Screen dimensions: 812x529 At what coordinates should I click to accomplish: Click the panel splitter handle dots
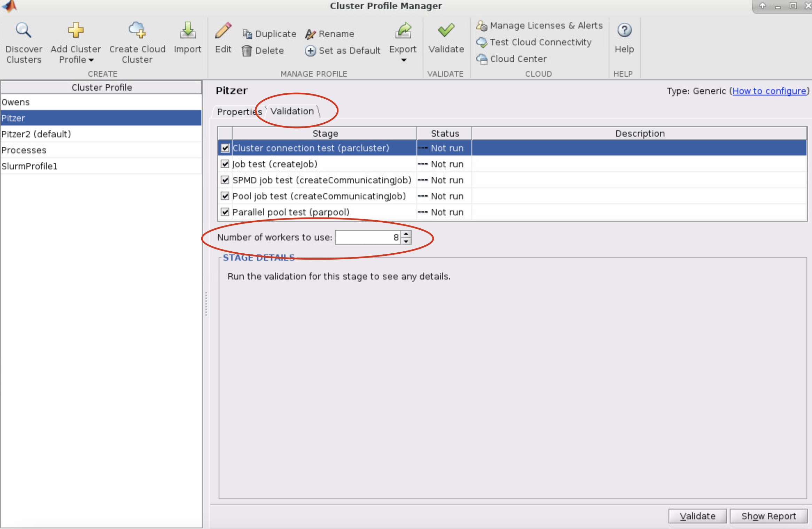click(x=206, y=304)
